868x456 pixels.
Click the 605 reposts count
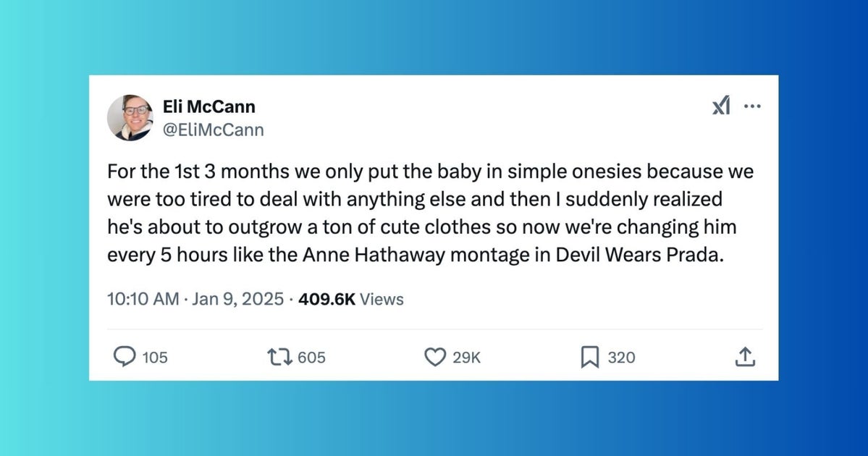pos(311,358)
